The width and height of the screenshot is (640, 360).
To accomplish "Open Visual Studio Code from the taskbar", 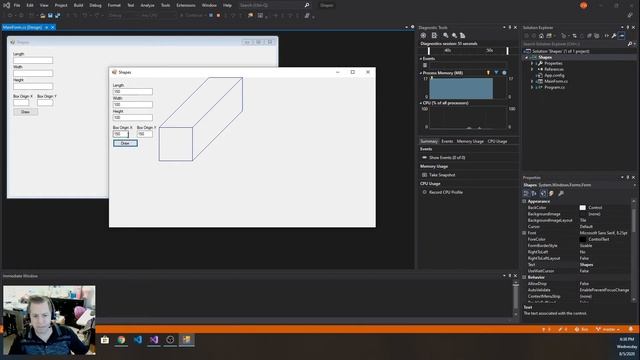I will [138, 340].
